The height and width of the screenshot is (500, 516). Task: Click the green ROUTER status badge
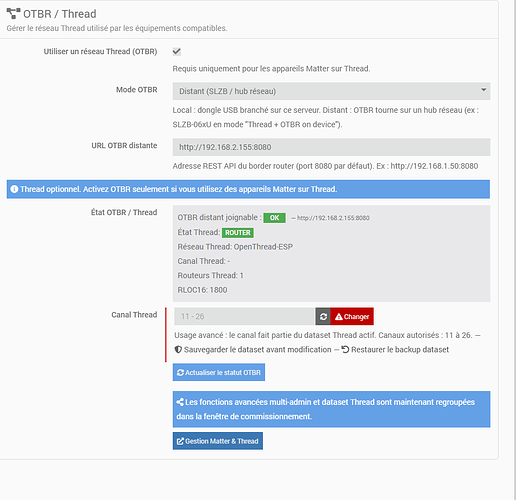(238, 233)
